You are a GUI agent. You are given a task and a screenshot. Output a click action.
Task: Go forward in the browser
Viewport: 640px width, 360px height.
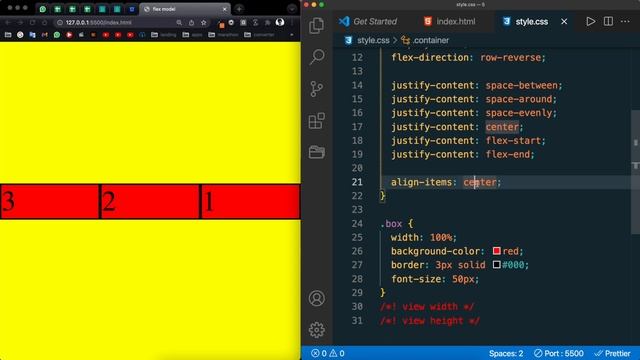pyautogui.click(x=20, y=22)
